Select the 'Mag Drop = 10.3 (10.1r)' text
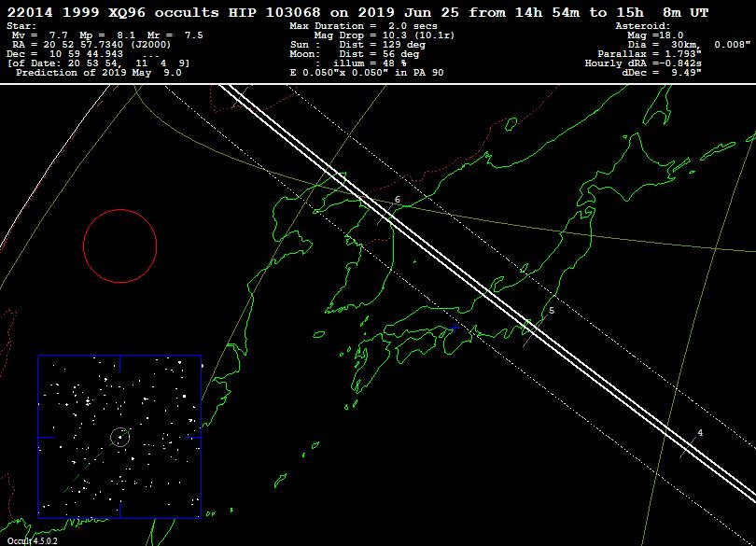This screenshot has height=546, width=756. coord(385,35)
